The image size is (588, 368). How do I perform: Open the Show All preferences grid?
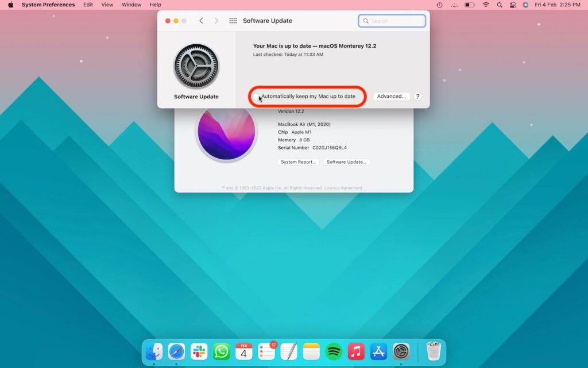(x=233, y=20)
